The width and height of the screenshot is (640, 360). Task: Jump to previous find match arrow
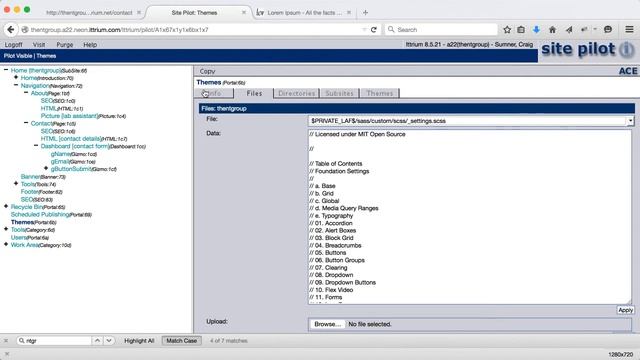(x=97, y=340)
